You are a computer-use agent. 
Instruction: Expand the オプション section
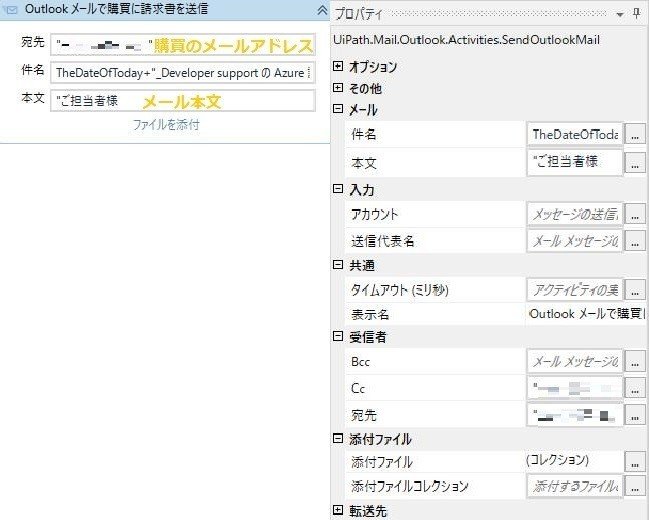pyautogui.click(x=338, y=66)
